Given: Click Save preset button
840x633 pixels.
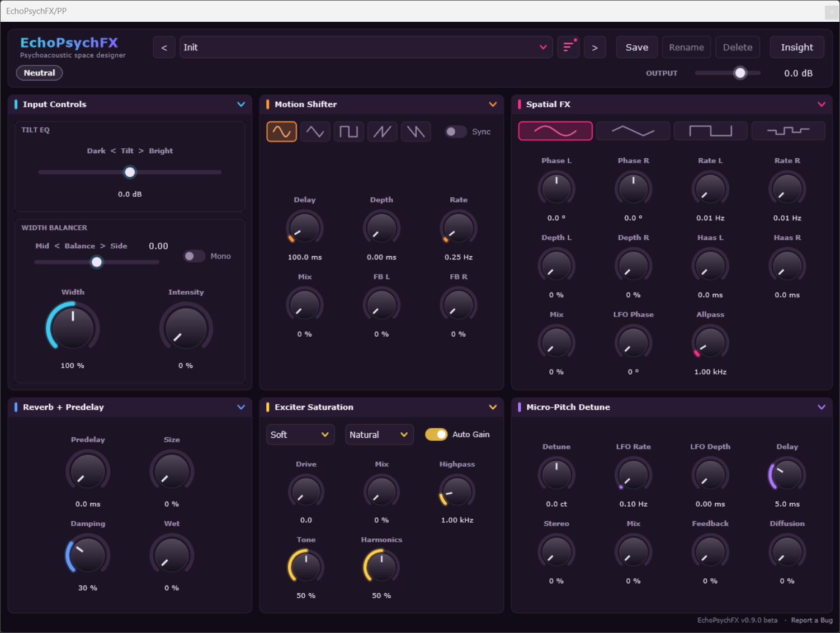Looking at the screenshot, I should coord(637,48).
